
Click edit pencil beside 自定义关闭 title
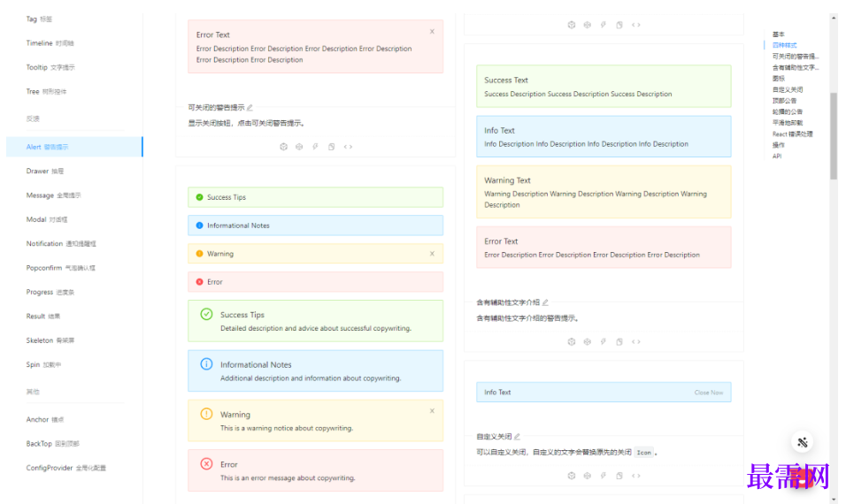pos(518,437)
